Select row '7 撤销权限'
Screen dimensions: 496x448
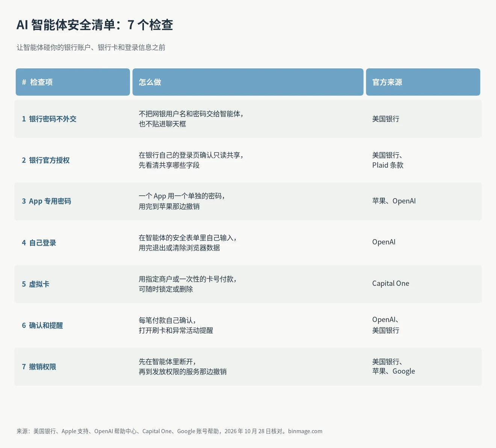coord(248,367)
